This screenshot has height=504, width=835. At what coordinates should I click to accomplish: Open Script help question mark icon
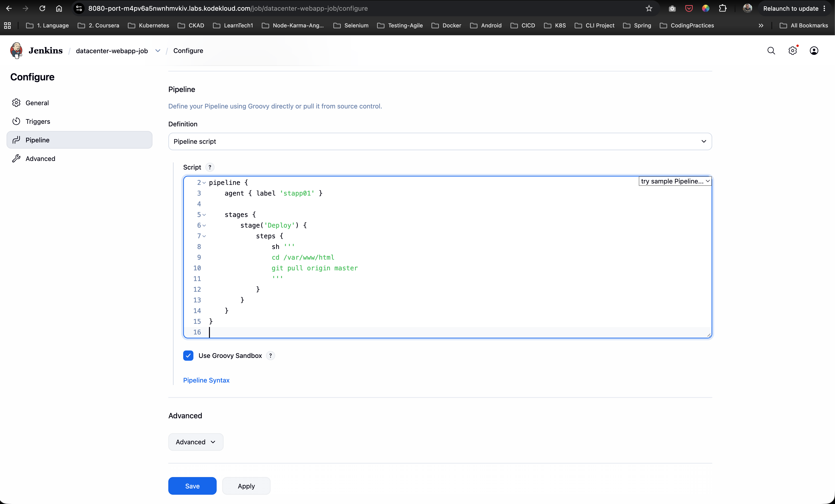pos(210,167)
